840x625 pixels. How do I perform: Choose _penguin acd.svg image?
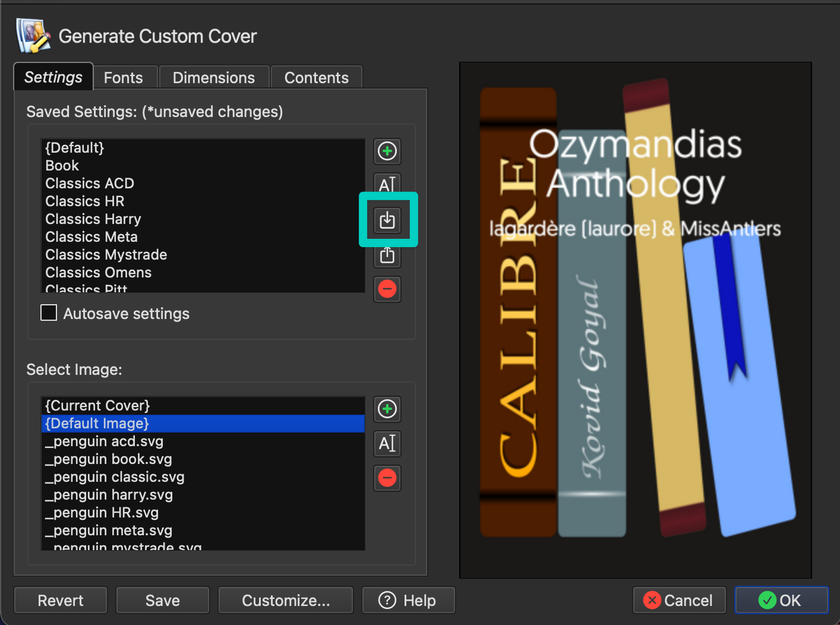(203, 441)
